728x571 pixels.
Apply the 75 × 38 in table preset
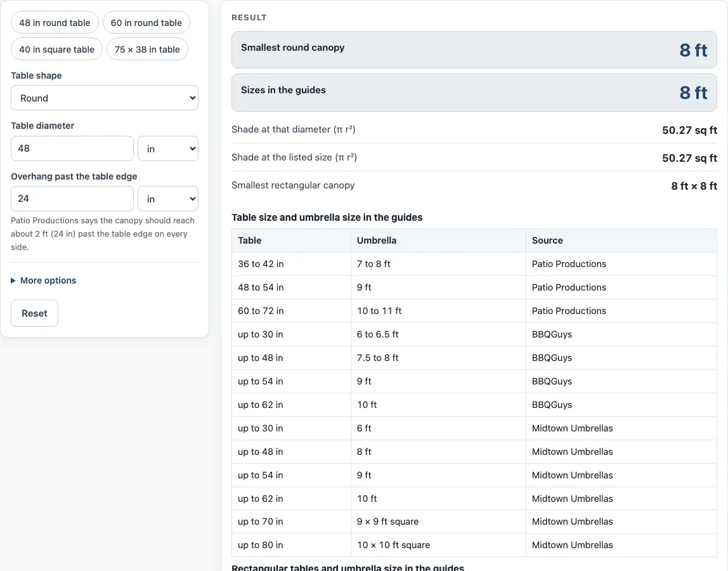point(147,49)
